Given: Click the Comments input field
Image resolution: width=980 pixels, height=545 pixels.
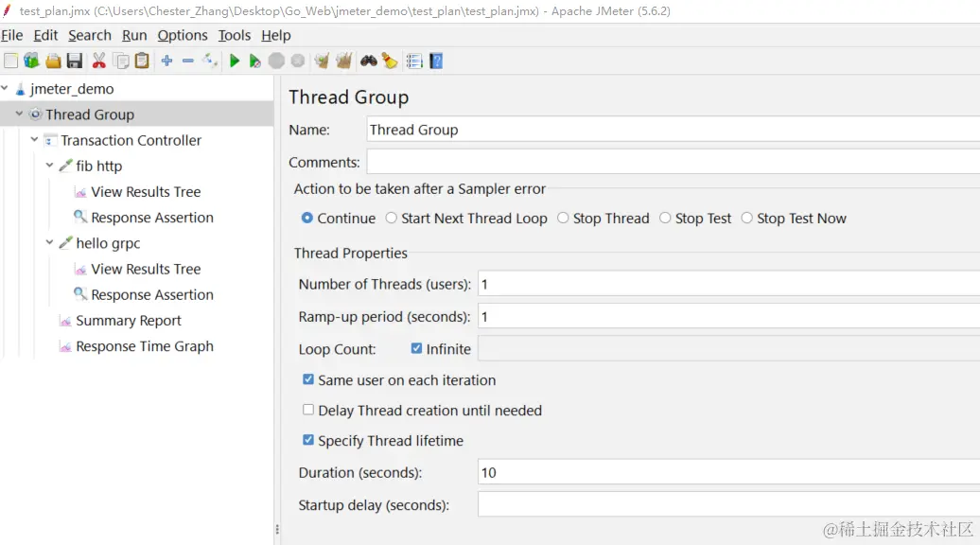Looking at the screenshot, I should 674,162.
